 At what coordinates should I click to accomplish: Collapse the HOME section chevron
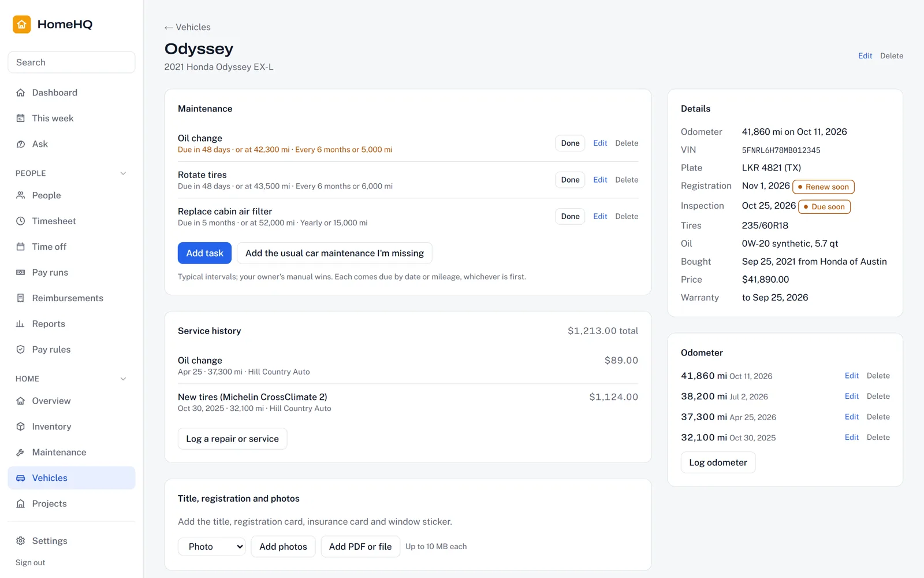123,379
